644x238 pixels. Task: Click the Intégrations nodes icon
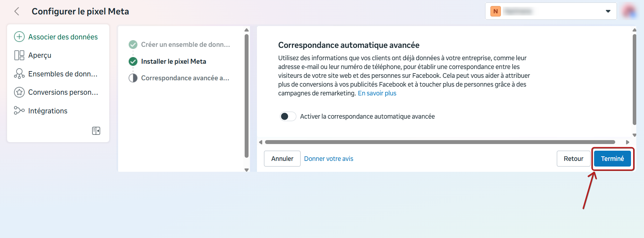[x=19, y=111]
